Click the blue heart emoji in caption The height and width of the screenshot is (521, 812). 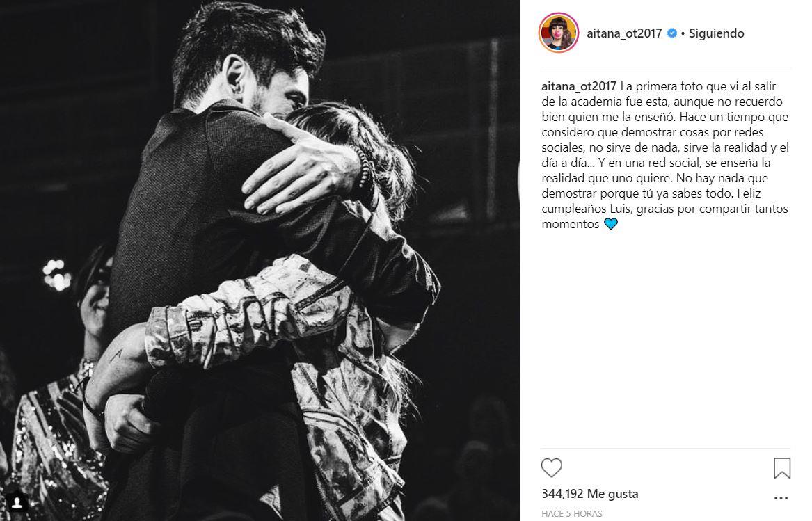point(611,224)
